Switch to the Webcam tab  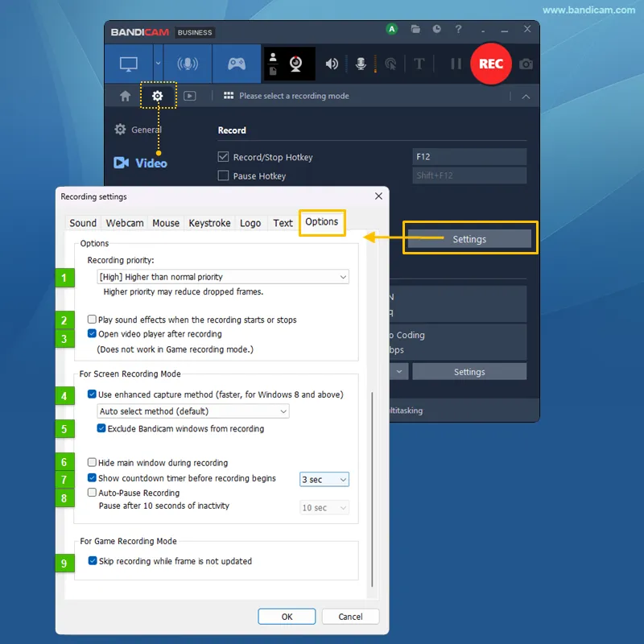(125, 223)
